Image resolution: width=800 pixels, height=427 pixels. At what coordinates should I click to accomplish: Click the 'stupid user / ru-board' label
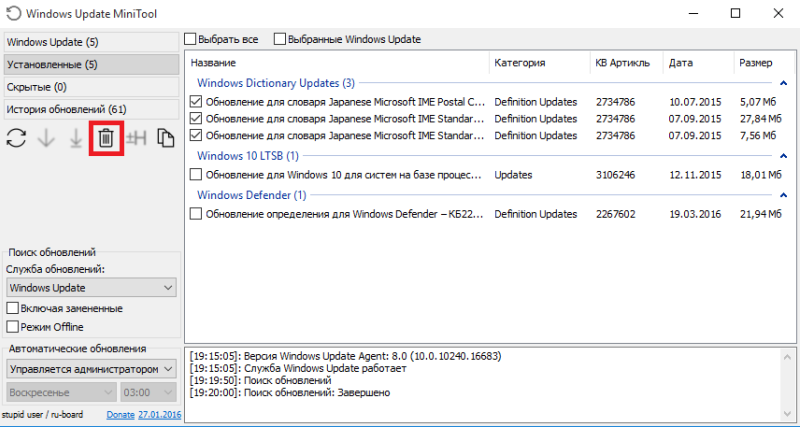[x=42, y=415]
